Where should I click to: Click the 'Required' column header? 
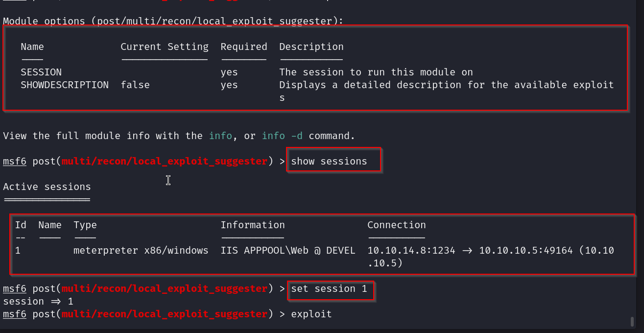pyautogui.click(x=244, y=47)
